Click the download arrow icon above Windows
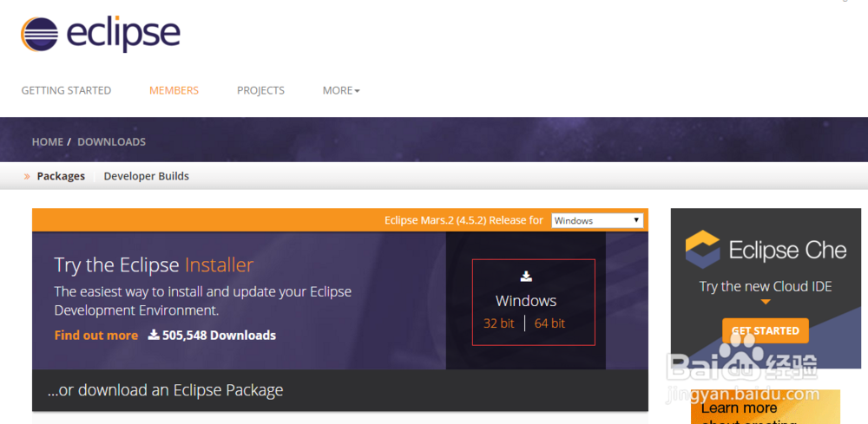 (x=526, y=277)
